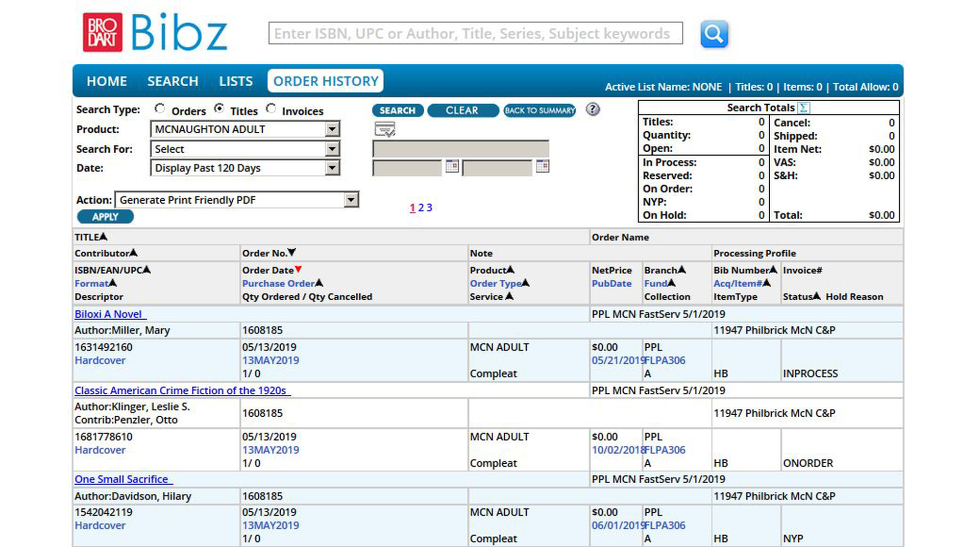
Task: Click the CLEAR button
Action: click(x=462, y=110)
